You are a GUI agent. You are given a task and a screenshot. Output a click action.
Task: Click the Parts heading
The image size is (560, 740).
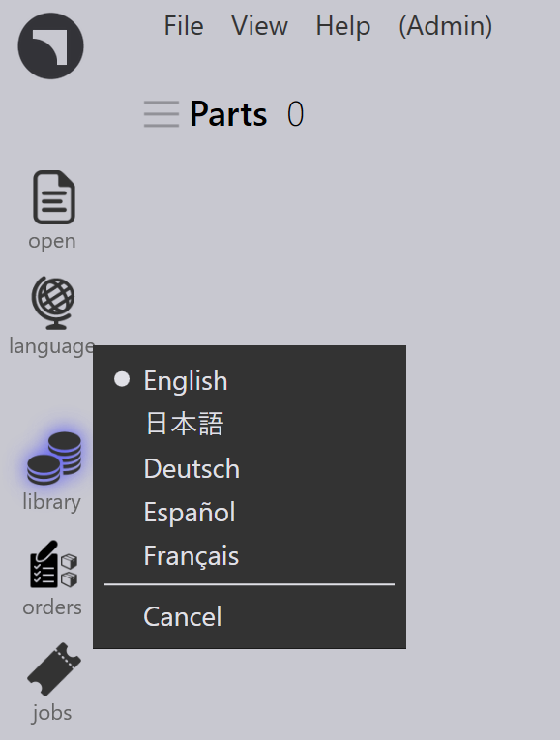228,114
